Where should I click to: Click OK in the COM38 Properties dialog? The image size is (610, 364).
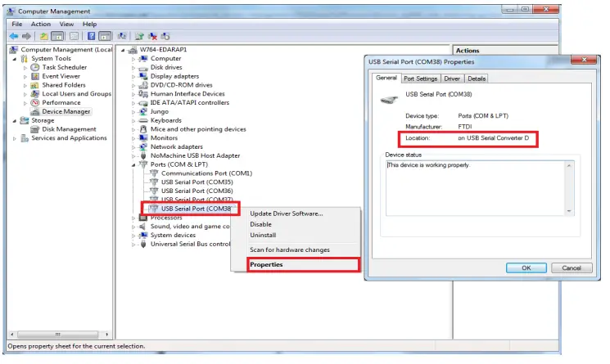click(x=526, y=268)
